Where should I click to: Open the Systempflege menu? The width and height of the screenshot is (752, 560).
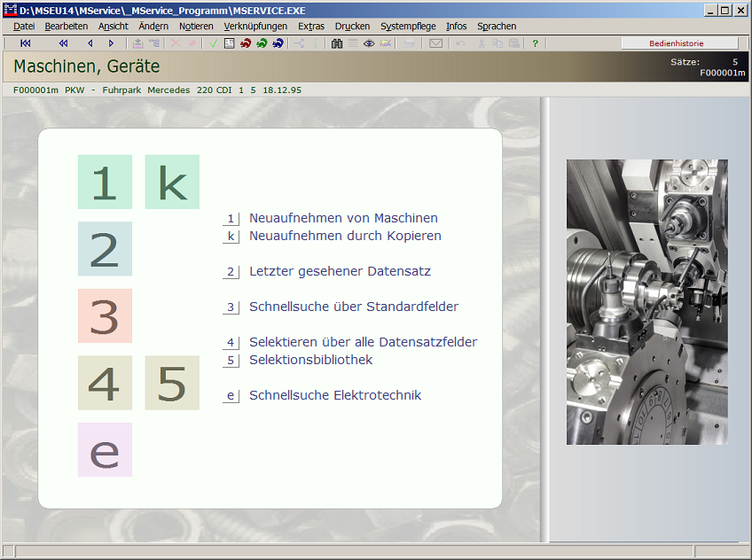(408, 27)
